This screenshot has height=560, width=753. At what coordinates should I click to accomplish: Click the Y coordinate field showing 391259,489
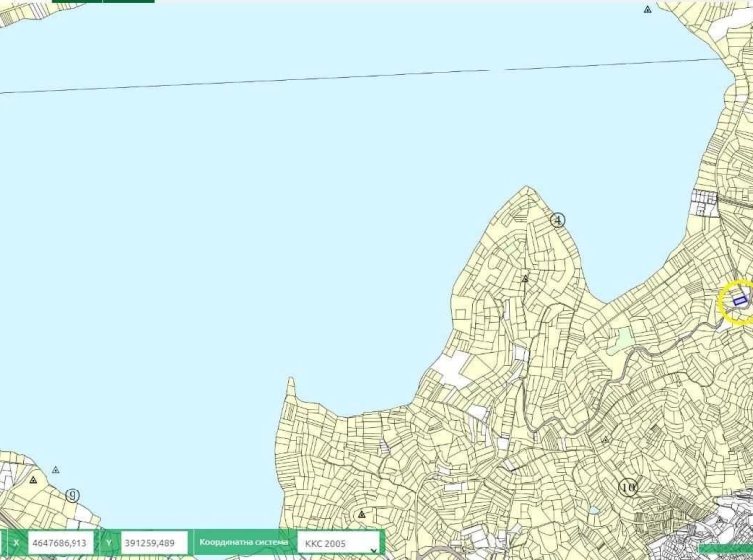tap(155, 543)
